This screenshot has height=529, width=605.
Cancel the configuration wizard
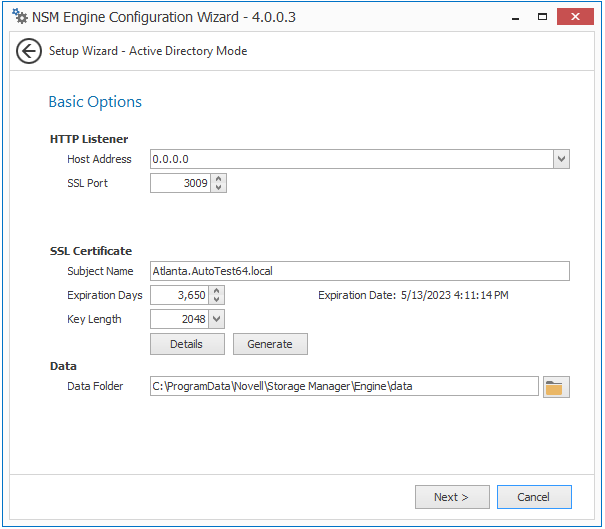[534, 497]
